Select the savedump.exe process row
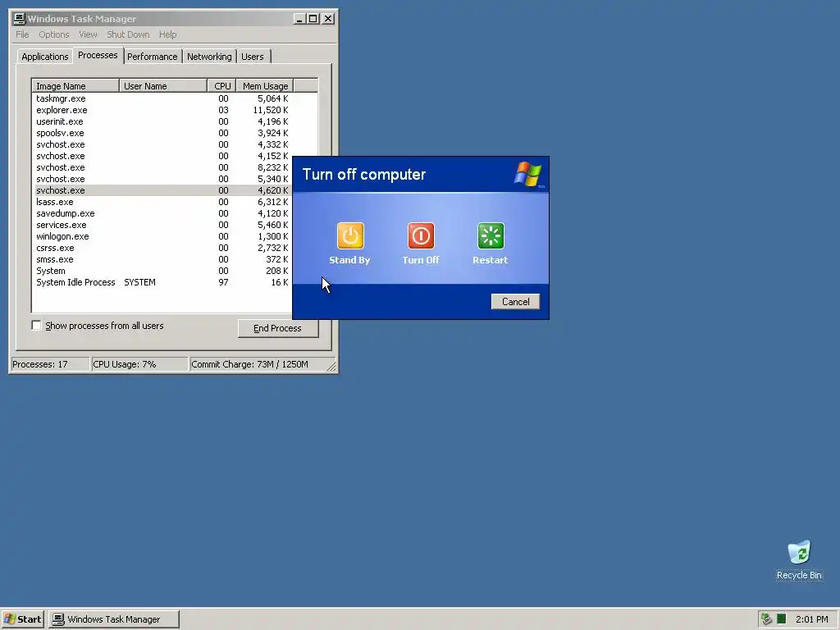The width and height of the screenshot is (840, 630). [x=162, y=213]
